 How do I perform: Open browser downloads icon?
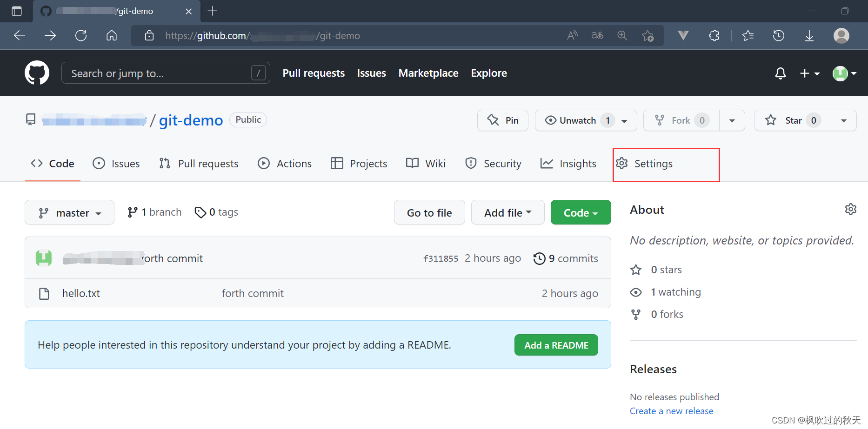tap(809, 35)
